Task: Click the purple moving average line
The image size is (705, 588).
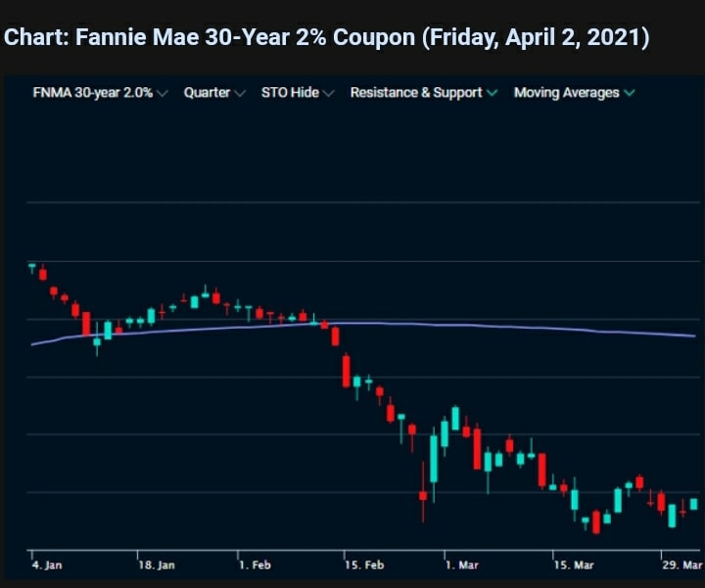Action: tap(490, 326)
